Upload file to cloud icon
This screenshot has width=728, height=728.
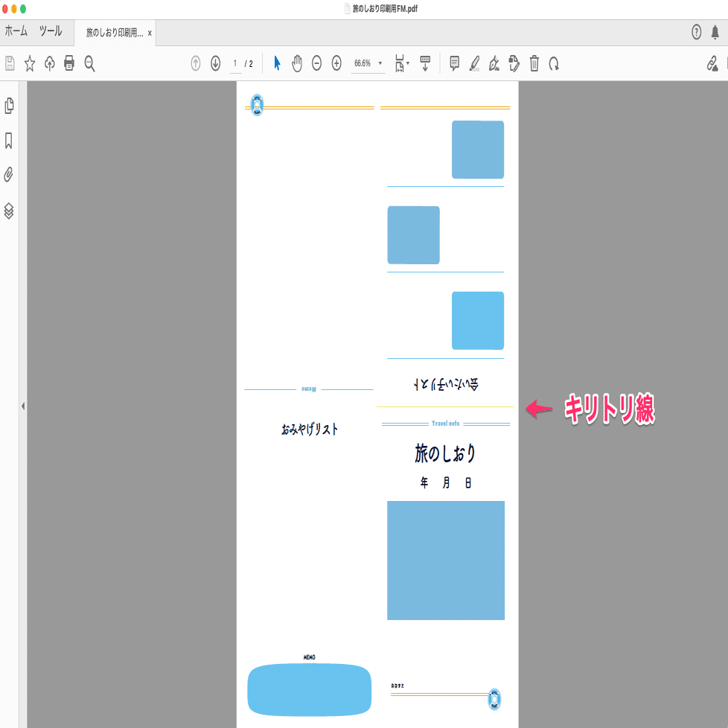(50, 63)
